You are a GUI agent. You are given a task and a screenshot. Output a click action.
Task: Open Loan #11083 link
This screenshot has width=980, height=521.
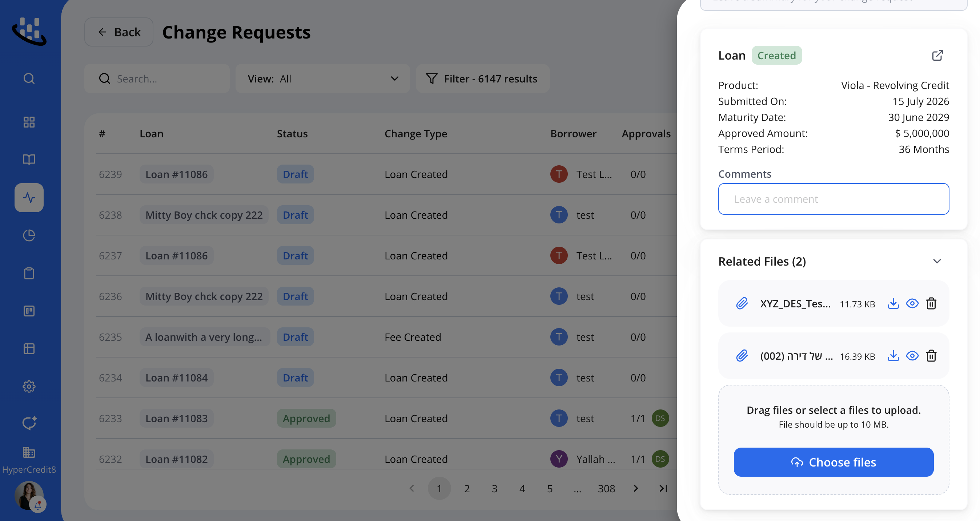(177, 418)
